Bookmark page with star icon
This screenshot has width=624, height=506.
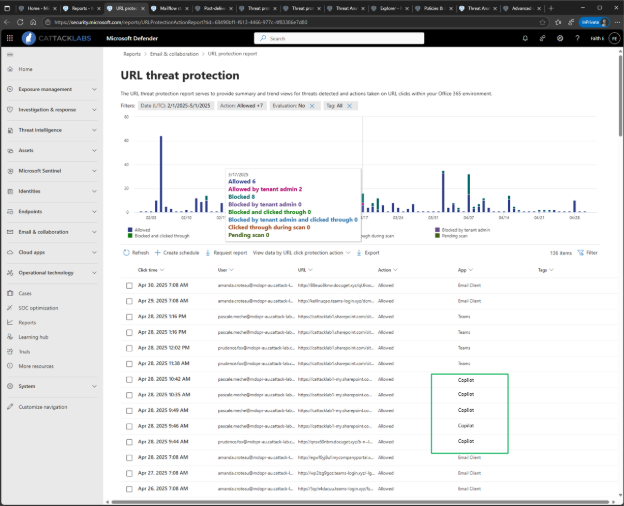[542, 22]
